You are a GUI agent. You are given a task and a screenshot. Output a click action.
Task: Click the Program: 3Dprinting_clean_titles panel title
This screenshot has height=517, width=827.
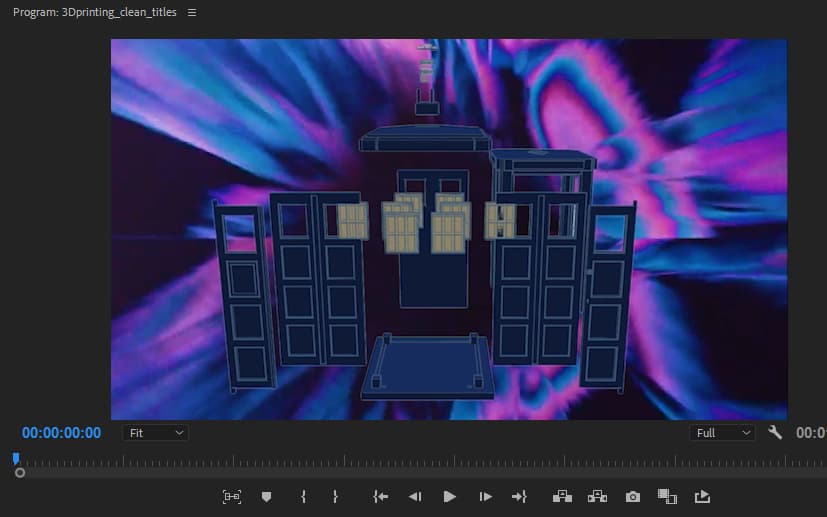pos(94,12)
